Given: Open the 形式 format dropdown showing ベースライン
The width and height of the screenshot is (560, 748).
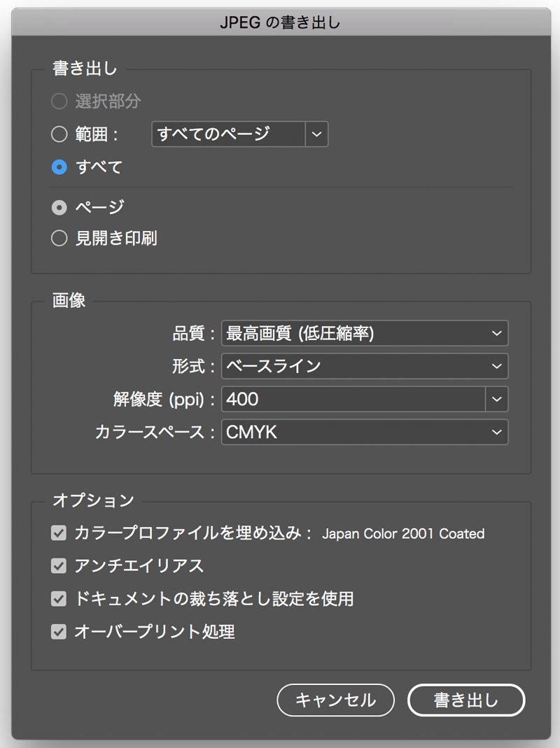Looking at the screenshot, I should (x=364, y=366).
